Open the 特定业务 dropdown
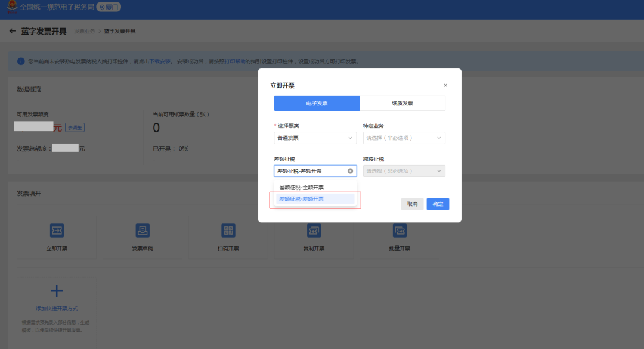This screenshot has height=349, width=644. (404, 138)
